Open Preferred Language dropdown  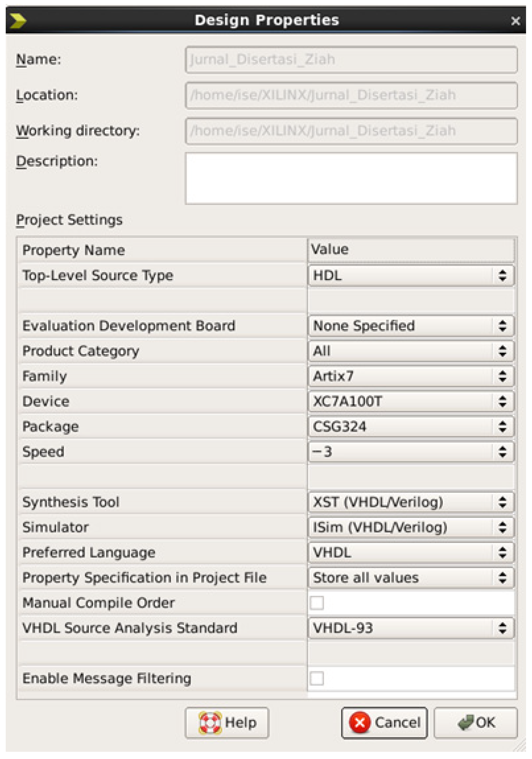(x=411, y=552)
